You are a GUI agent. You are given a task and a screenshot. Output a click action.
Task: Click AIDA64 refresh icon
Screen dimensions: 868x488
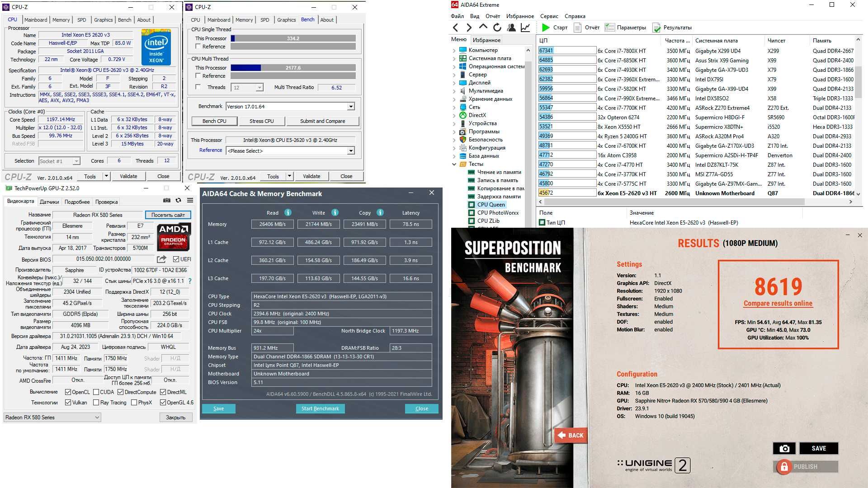(497, 28)
